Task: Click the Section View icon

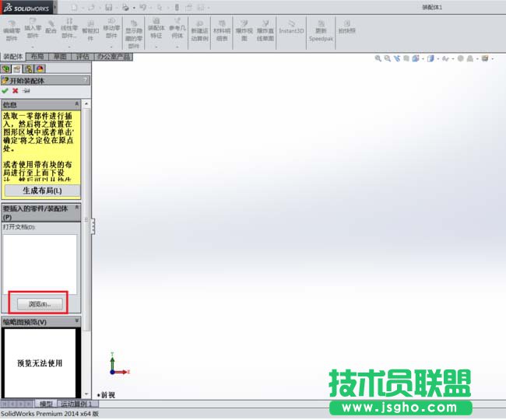Action: [406, 58]
